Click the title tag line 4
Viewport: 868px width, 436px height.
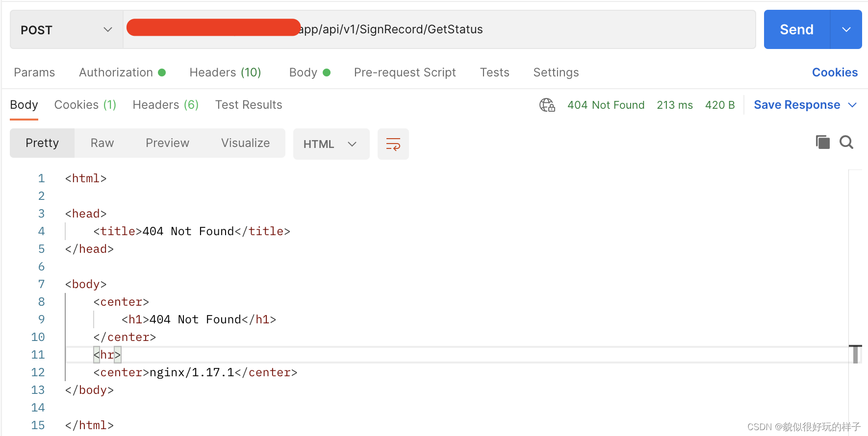192,231
